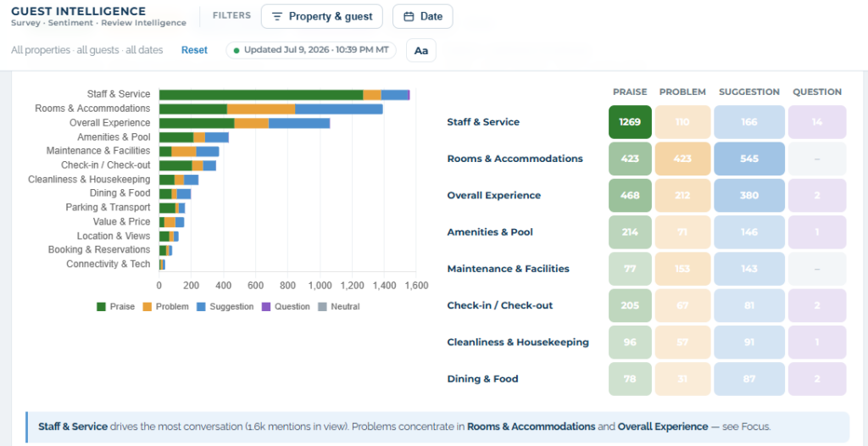Click the QUESTION column header

[x=817, y=92]
